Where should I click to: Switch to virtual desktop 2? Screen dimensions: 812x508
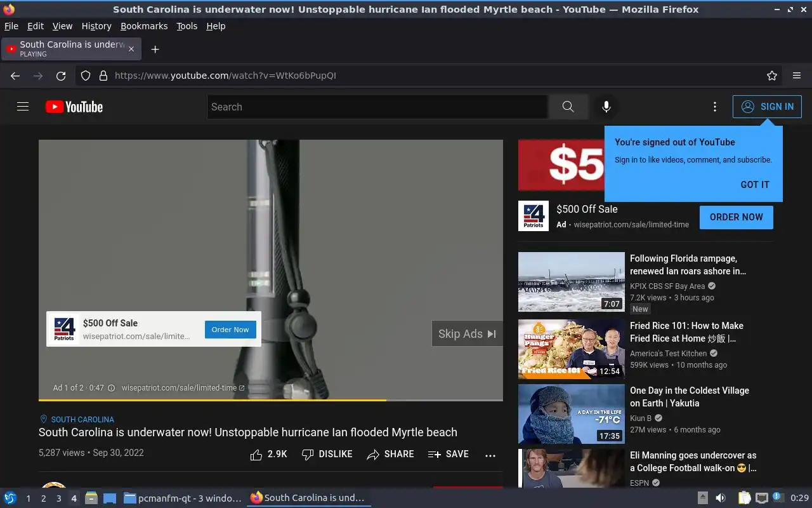click(43, 498)
